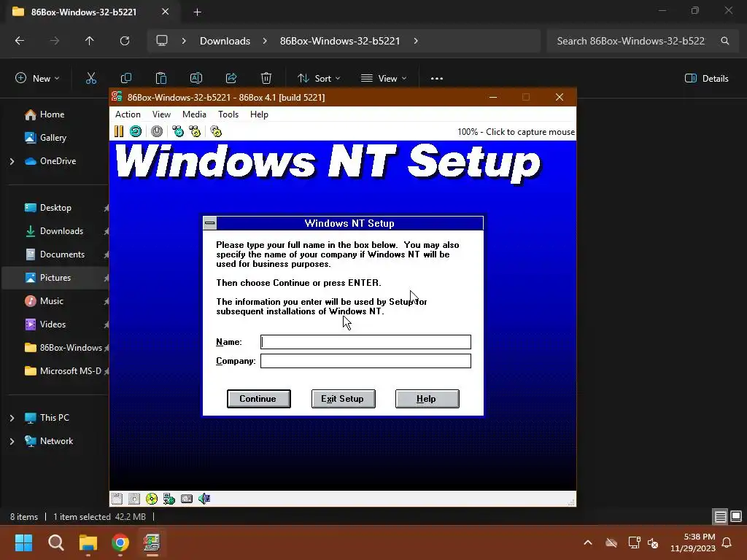The height and width of the screenshot is (560, 747).
Task: Click the gray hard disk status icon
Action: [187, 499]
